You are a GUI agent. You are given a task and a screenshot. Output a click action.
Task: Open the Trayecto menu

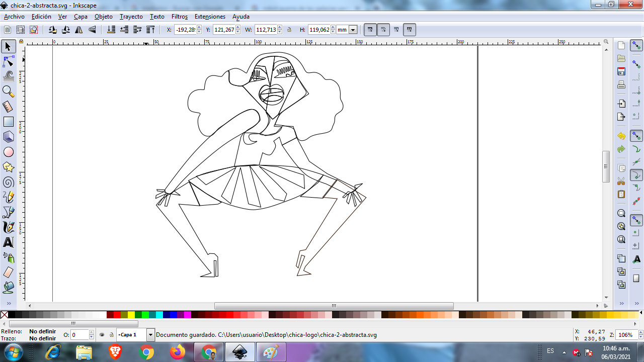click(x=131, y=16)
